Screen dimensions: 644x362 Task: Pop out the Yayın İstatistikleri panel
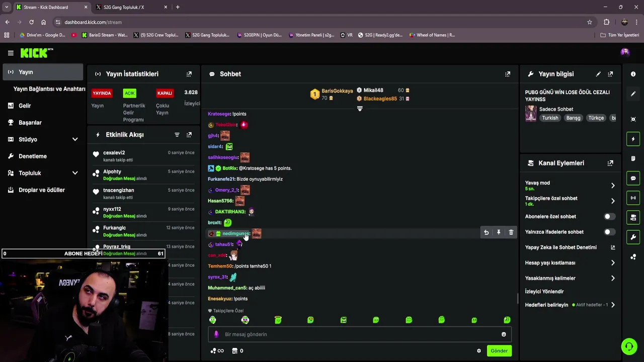189,74
